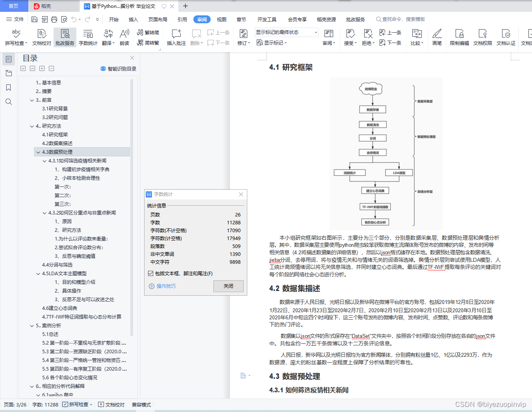
Task: Open 文档认证 document certification
Action: pyautogui.click(x=506, y=37)
